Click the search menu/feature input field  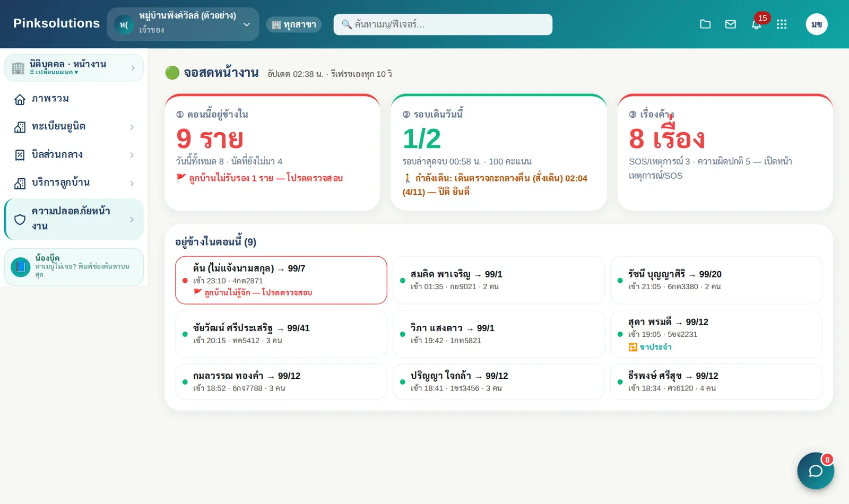[x=443, y=24]
